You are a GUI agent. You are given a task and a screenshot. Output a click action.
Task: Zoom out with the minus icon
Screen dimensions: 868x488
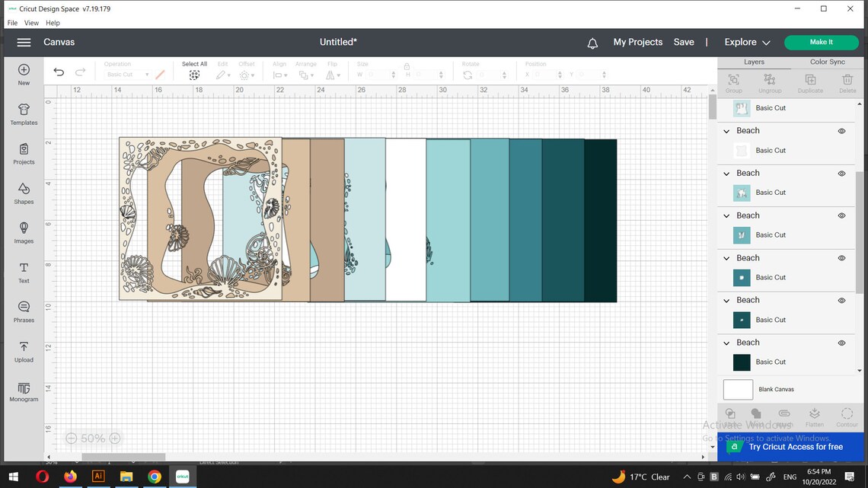pyautogui.click(x=72, y=439)
